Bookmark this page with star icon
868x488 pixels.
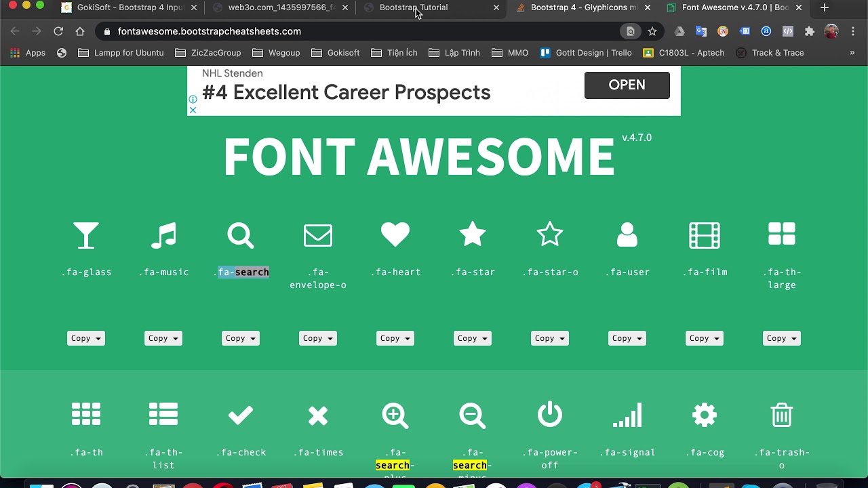pyautogui.click(x=652, y=31)
